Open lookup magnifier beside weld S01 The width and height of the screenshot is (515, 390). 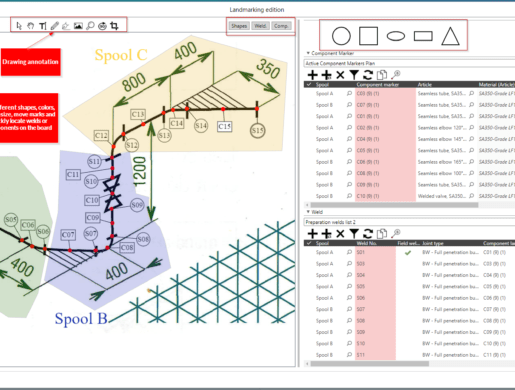click(349, 252)
